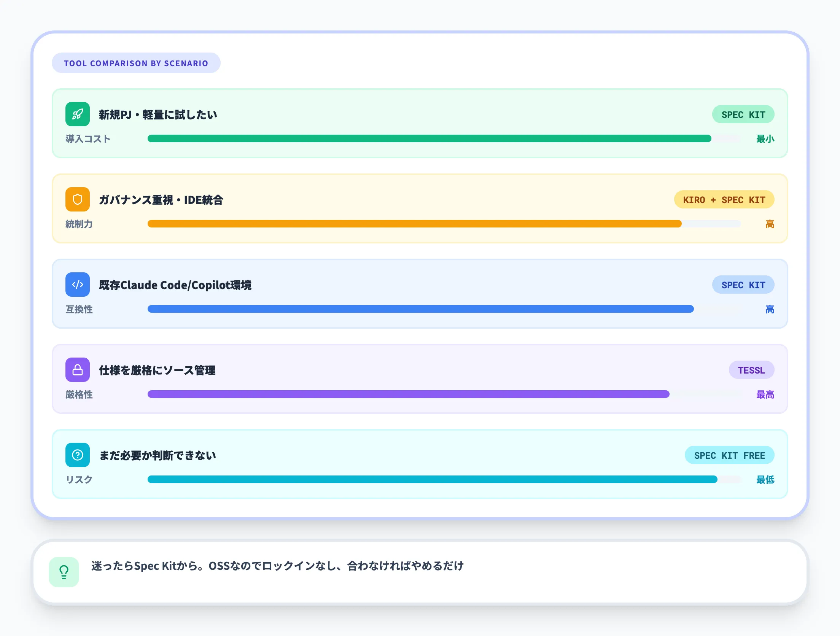This screenshot has width=840, height=636.
Task: Click the purple TESSL badge
Action: click(751, 370)
